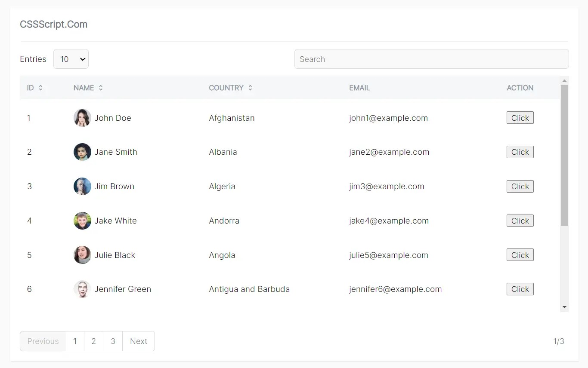Click John Doe's profile avatar
Screen dimensions: 588x368
[82, 118]
